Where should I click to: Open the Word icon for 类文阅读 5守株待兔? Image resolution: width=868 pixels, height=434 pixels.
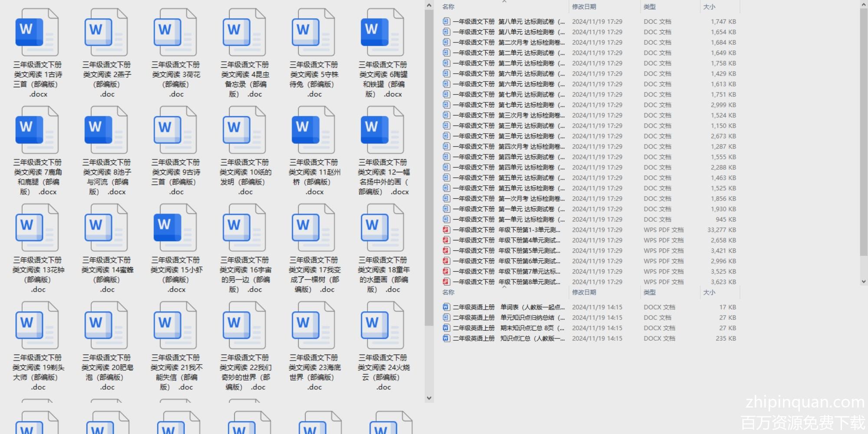tap(313, 33)
